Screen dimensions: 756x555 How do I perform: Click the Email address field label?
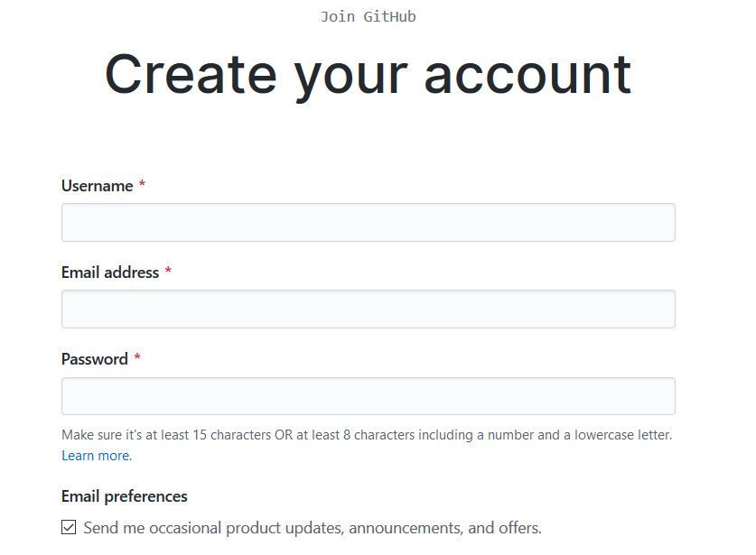pyautogui.click(x=110, y=273)
